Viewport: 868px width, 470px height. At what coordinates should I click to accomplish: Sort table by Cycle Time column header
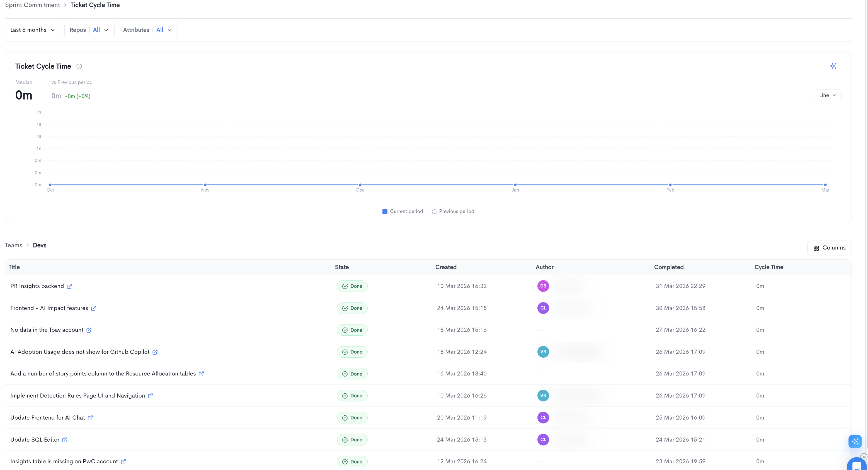[768, 267]
